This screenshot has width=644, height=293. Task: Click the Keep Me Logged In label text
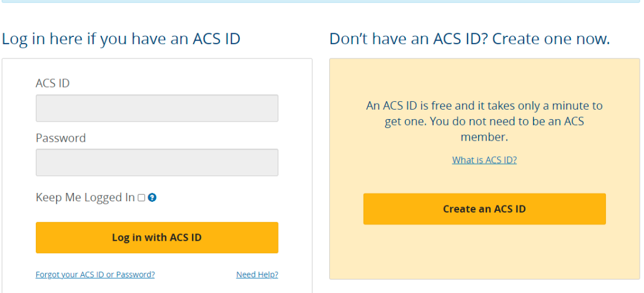click(85, 198)
